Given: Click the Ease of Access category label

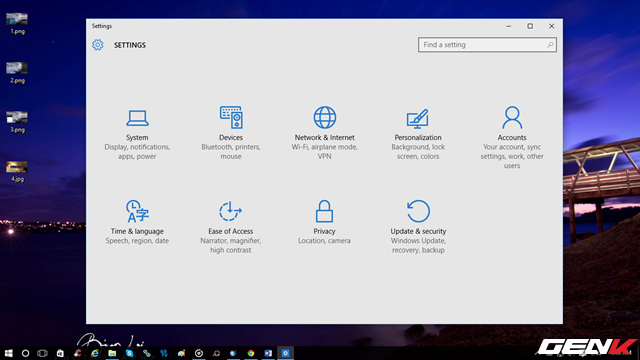Looking at the screenshot, I should [x=231, y=231].
